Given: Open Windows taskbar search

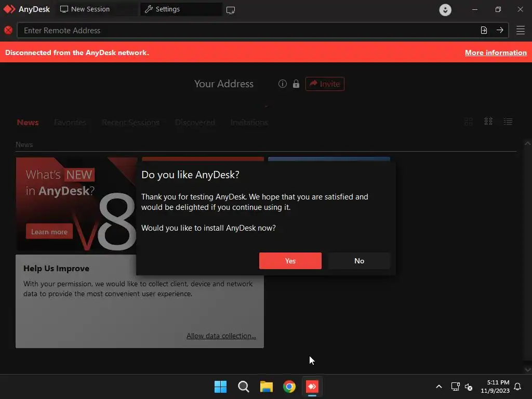Looking at the screenshot, I should [243, 387].
